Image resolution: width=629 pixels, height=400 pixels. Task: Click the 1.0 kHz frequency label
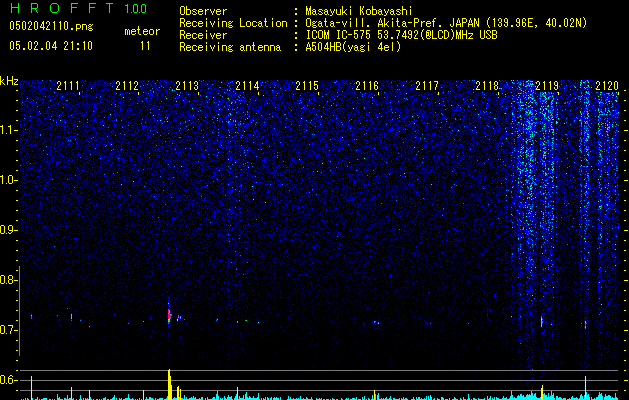[x=8, y=180]
